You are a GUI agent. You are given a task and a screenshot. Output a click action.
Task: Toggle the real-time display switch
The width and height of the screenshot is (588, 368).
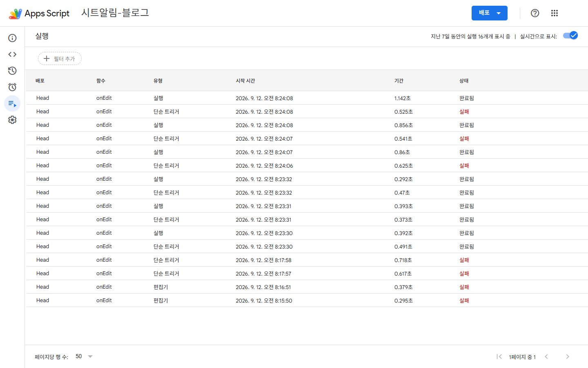(x=570, y=36)
